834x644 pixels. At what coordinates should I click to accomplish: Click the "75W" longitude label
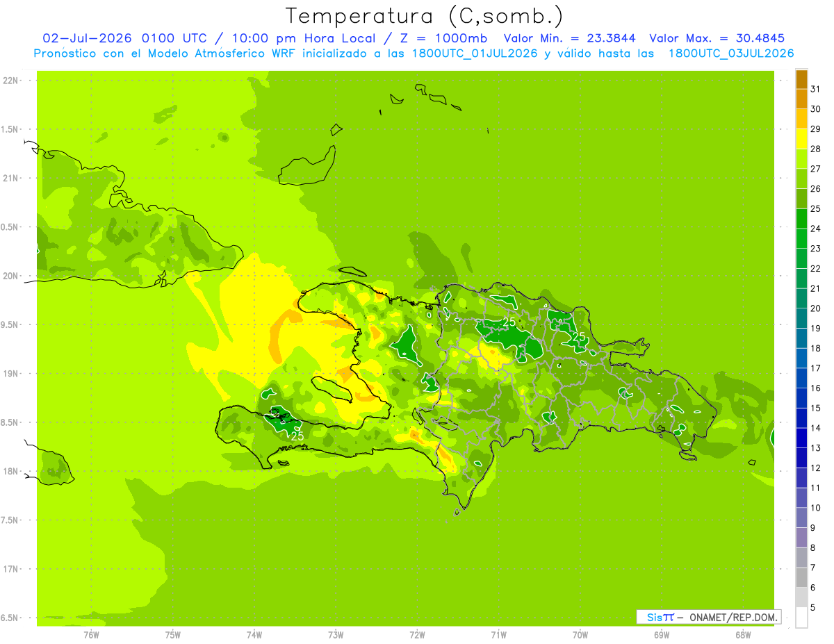point(172,634)
